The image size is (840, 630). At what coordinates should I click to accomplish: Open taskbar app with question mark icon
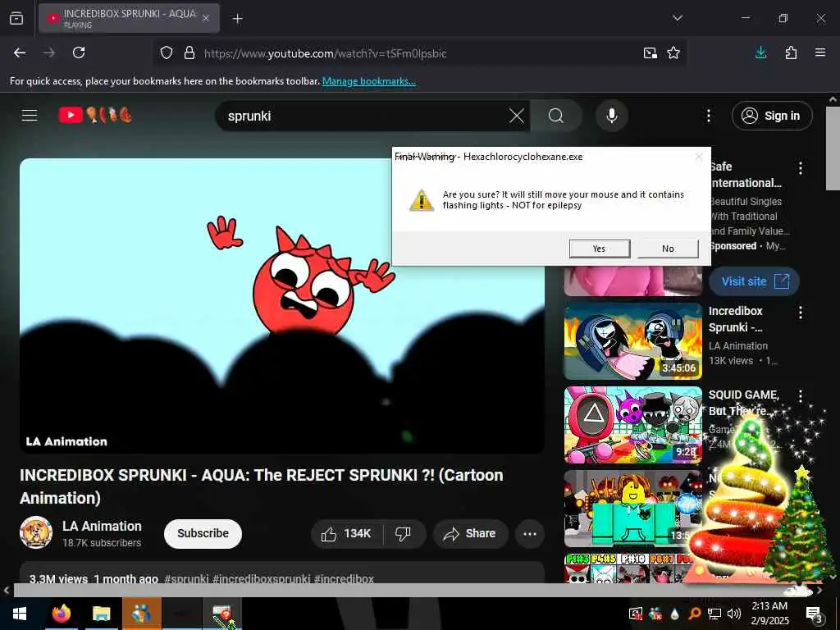[222, 614]
